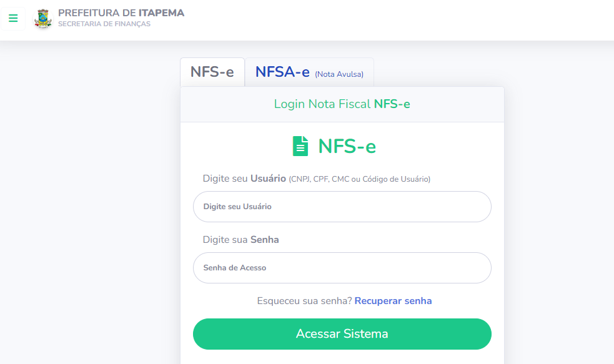Click the Acessar Sistema button
Screen dimensions: 614x364
pyautogui.click(x=342, y=334)
